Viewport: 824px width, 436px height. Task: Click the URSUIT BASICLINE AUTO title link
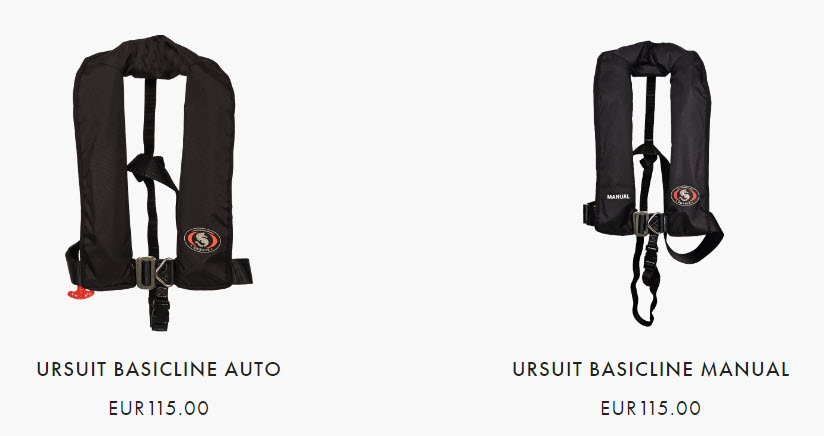[x=159, y=369]
